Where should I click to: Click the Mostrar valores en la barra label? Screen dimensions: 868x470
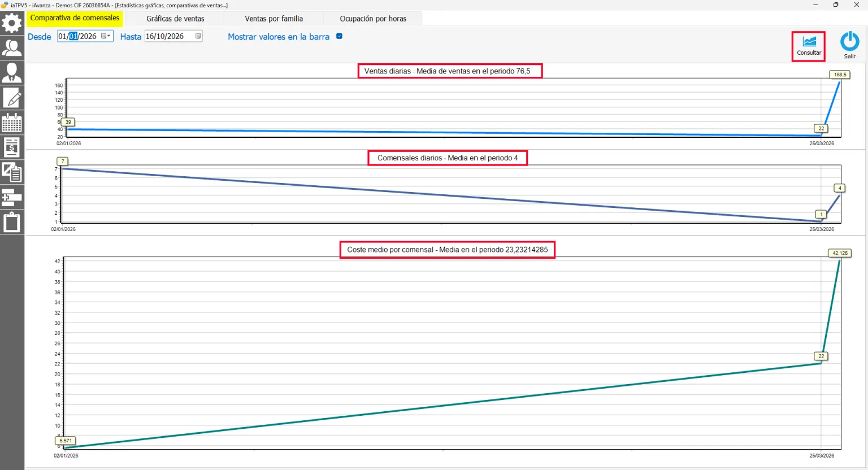[279, 37]
